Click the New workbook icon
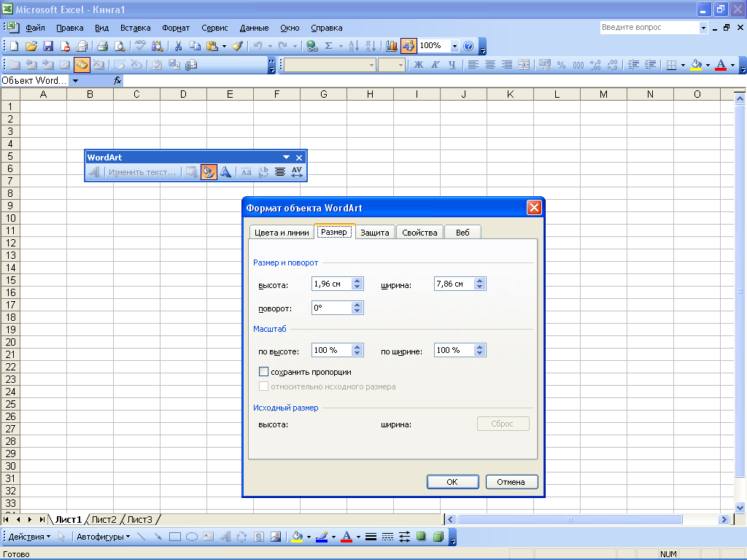Screen dimensions: 747x560 tap(15, 46)
